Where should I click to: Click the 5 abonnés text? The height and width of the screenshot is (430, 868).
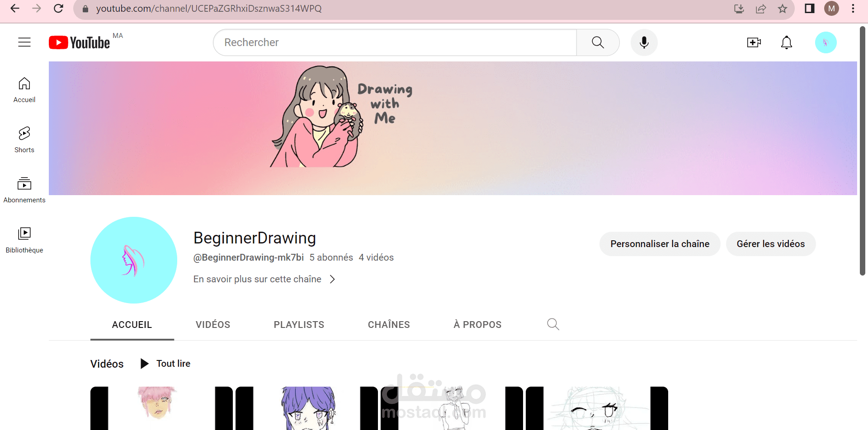tap(331, 257)
